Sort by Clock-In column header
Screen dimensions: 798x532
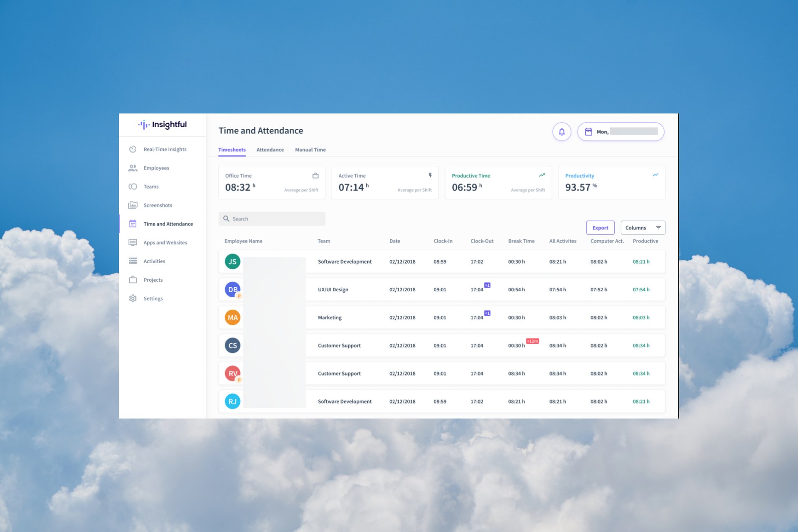click(443, 241)
